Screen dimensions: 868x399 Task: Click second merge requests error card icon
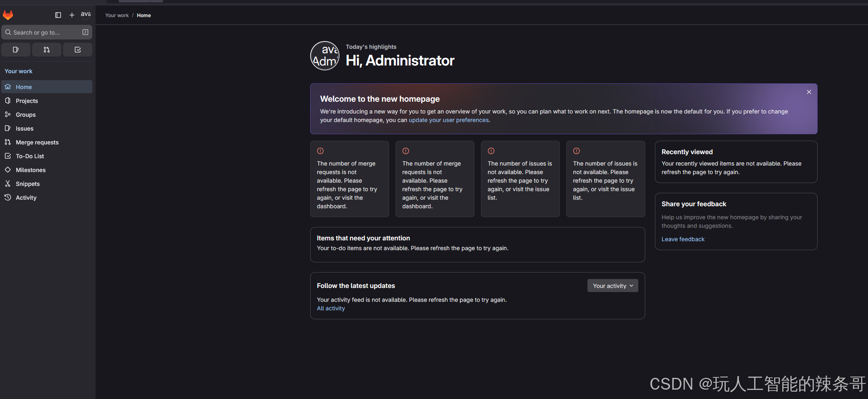click(x=406, y=151)
